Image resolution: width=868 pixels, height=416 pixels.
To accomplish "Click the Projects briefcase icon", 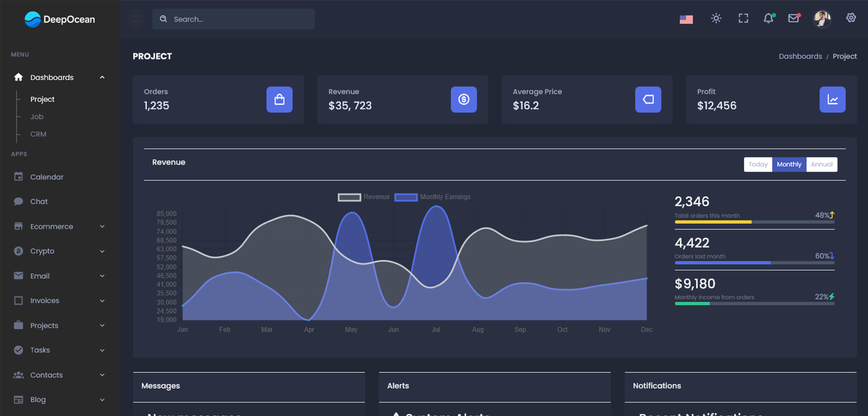I will [18, 325].
